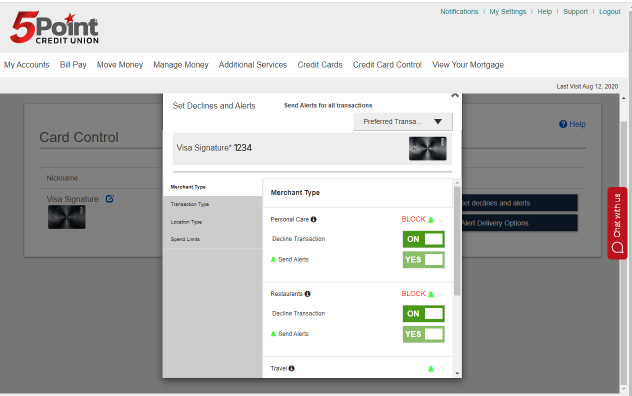
Task: Click the Alert Delivery Options button
Action: click(520, 223)
